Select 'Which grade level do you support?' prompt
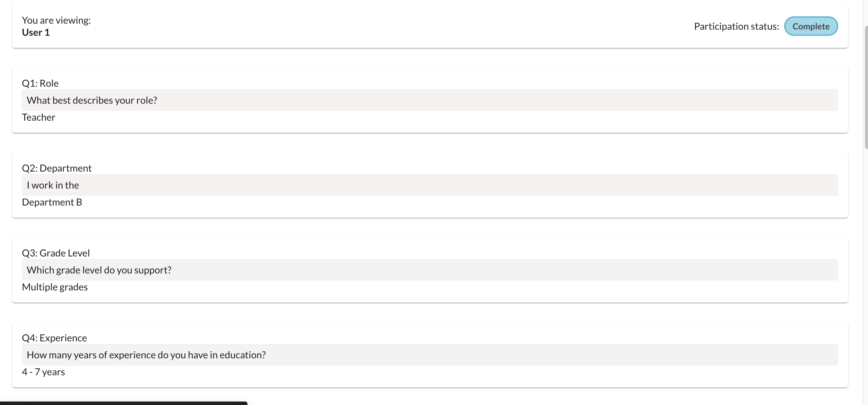 pyautogui.click(x=99, y=270)
